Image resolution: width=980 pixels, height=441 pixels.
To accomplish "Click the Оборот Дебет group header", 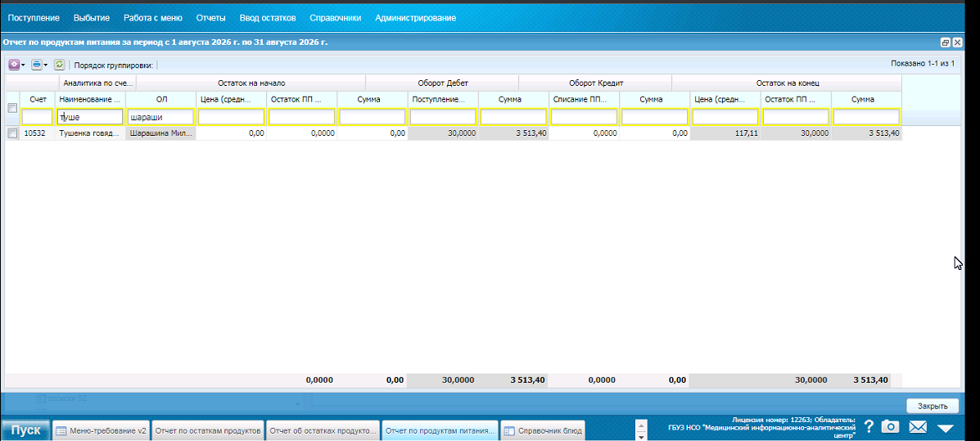I will [442, 83].
